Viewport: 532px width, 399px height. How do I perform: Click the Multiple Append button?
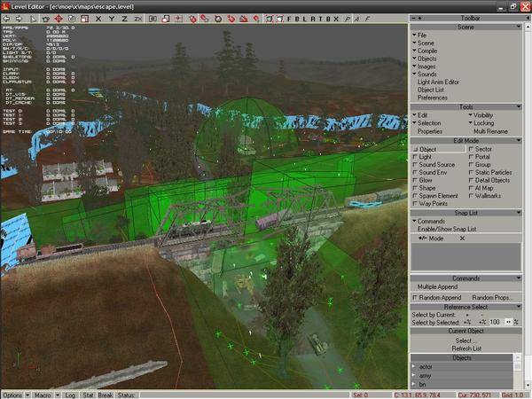(x=437, y=287)
